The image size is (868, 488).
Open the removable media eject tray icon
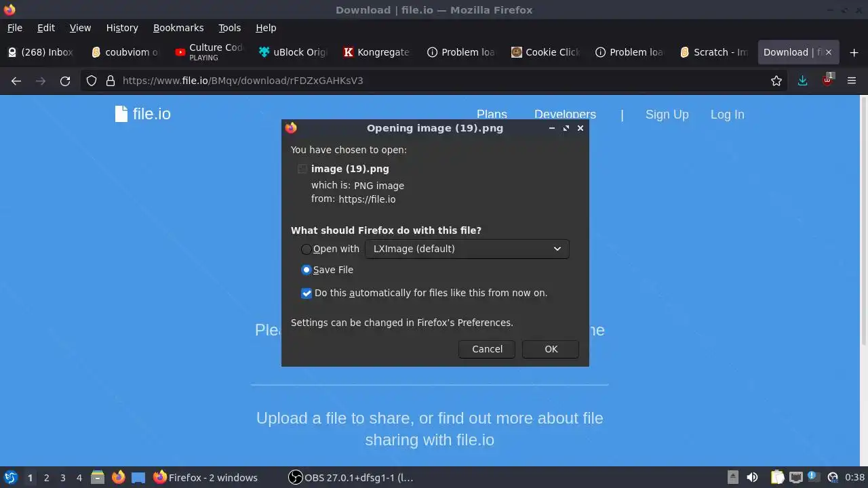pyautogui.click(x=733, y=477)
